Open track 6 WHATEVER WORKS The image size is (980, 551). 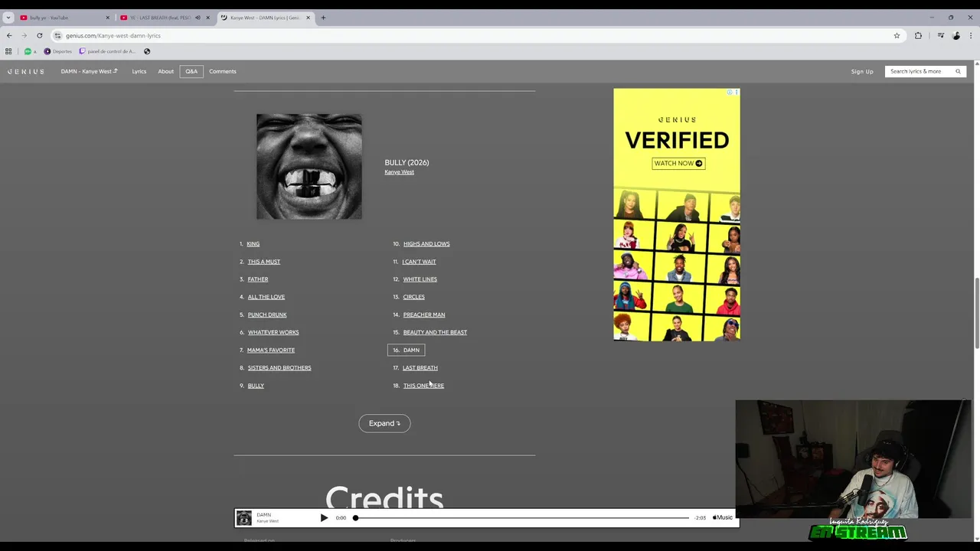click(x=273, y=332)
